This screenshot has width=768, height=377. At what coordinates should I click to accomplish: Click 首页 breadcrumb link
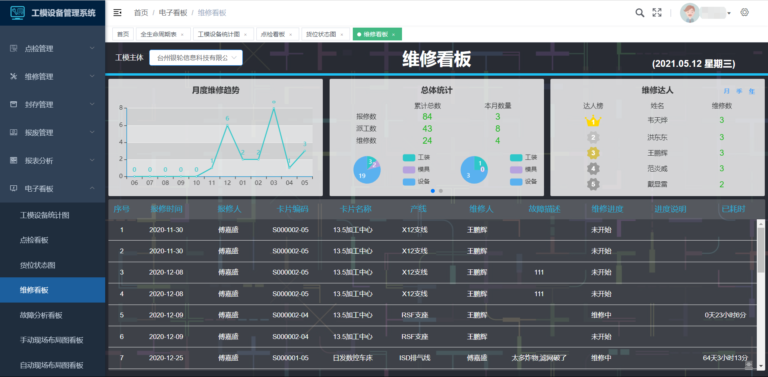click(141, 13)
